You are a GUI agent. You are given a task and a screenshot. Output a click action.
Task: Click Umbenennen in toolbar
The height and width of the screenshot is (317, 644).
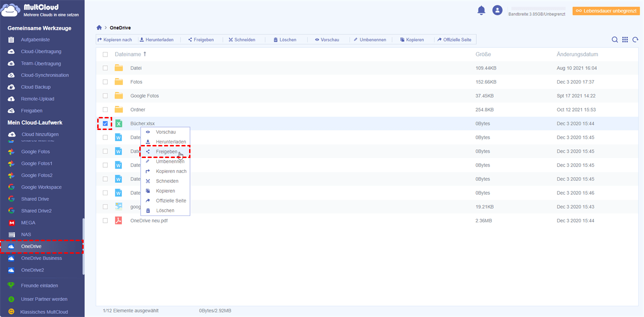point(370,40)
